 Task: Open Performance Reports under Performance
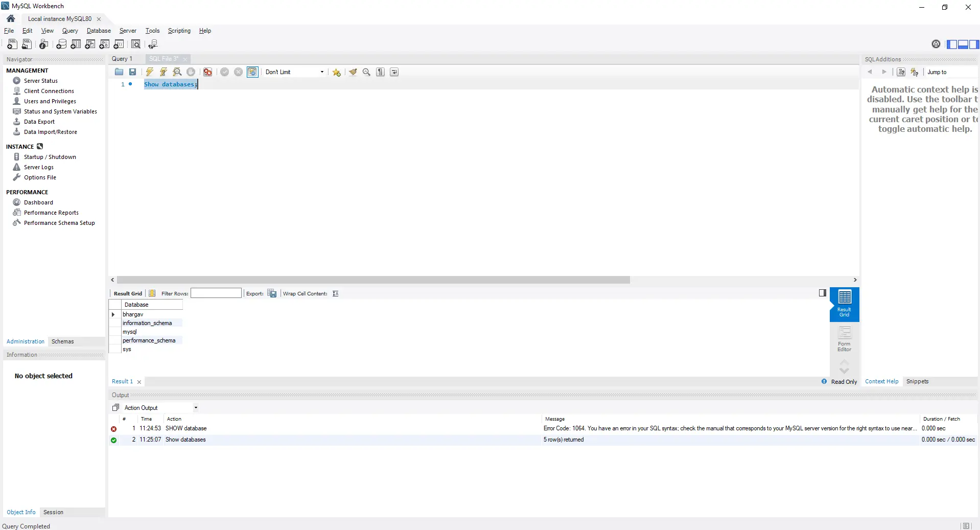click(x=51, y=212)
